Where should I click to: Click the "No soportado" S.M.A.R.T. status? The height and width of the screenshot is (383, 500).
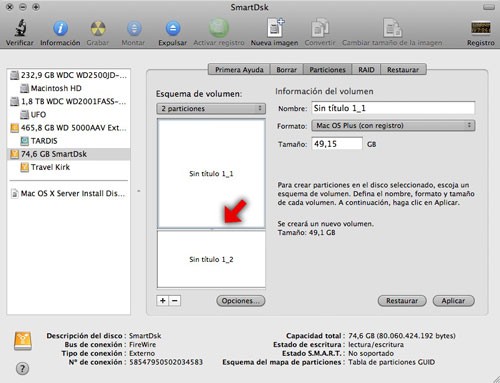(371, 353)
